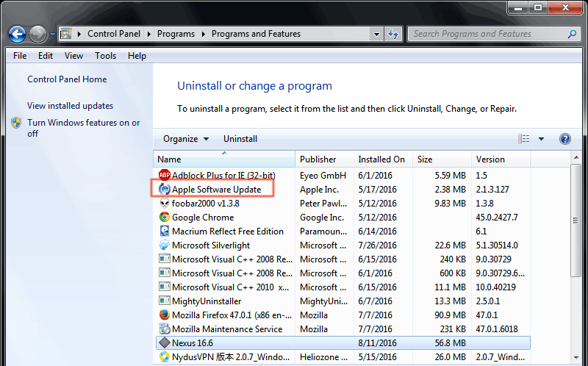Sort by Installed On column header
The image size is (588, 366).
pyautogui.click(x=383, y=159)
